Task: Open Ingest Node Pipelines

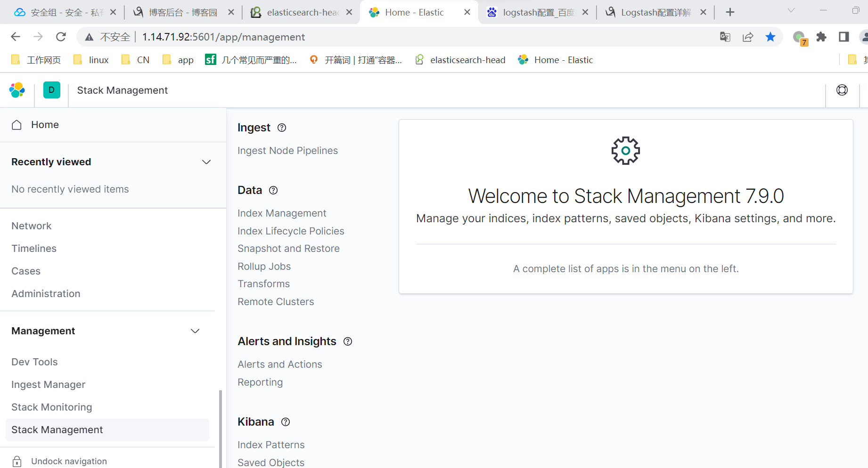Action: pyautogui.click(x=287, y=151)
